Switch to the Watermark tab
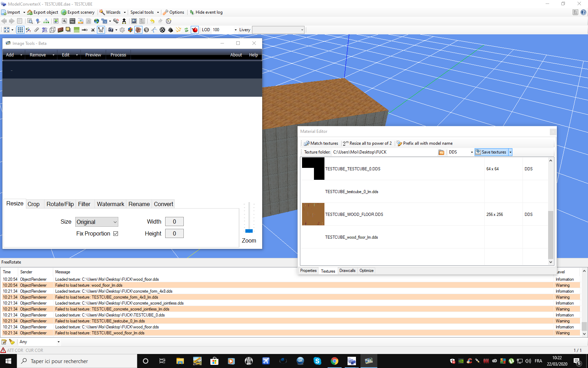588x368 pixels. [111, 204]
